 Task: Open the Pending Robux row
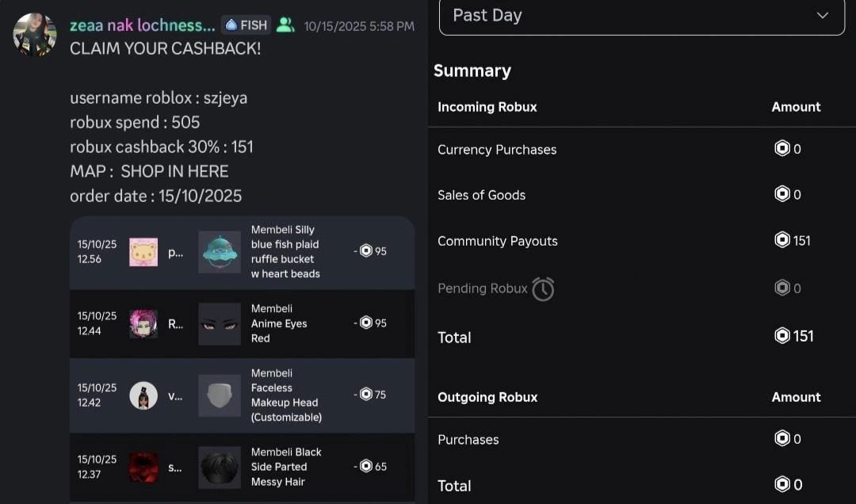pos(641,288)
